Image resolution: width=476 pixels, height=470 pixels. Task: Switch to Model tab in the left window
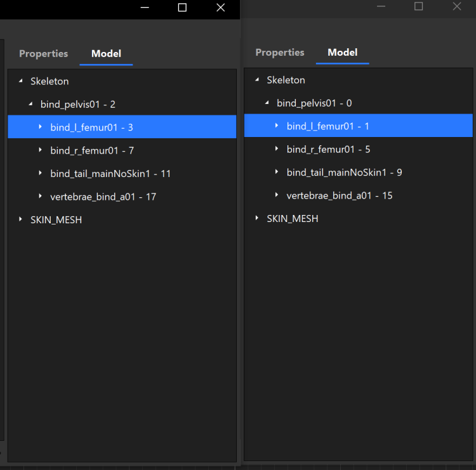(x=106, y=54)
